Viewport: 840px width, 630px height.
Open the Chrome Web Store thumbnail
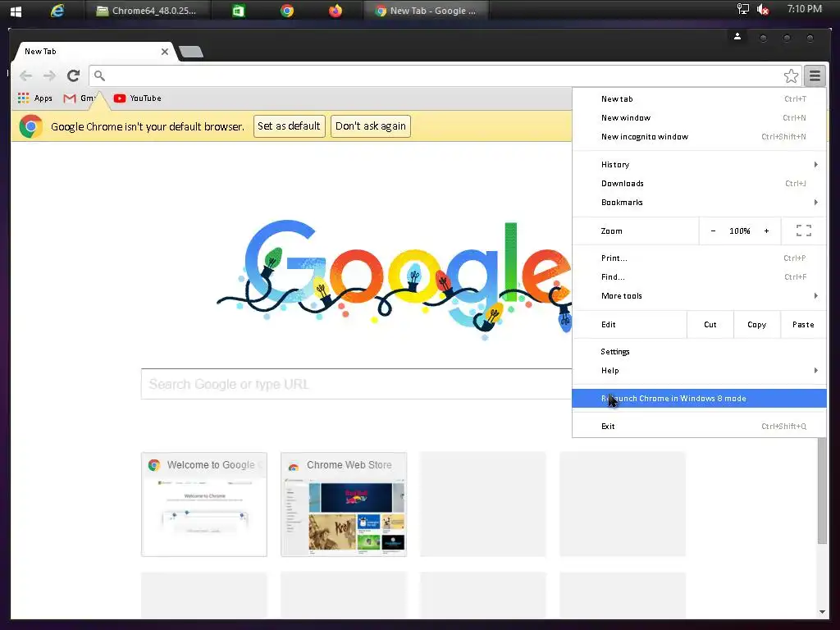point(344,504)
